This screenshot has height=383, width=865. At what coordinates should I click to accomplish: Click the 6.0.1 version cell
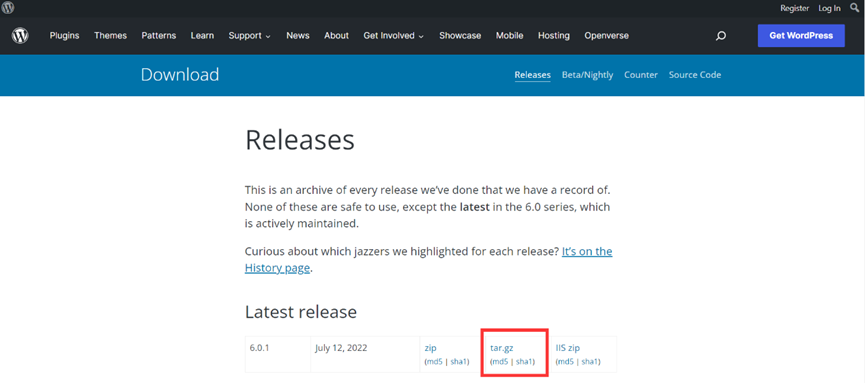pos(277,354)
